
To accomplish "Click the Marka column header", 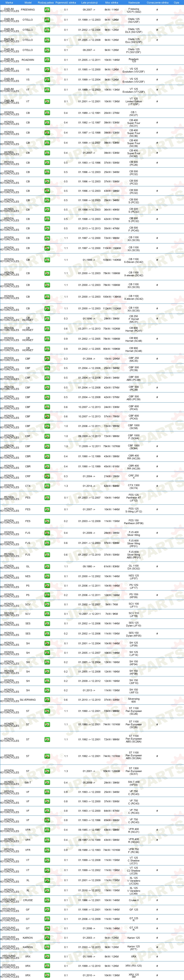I will click(x=9, y=2).
